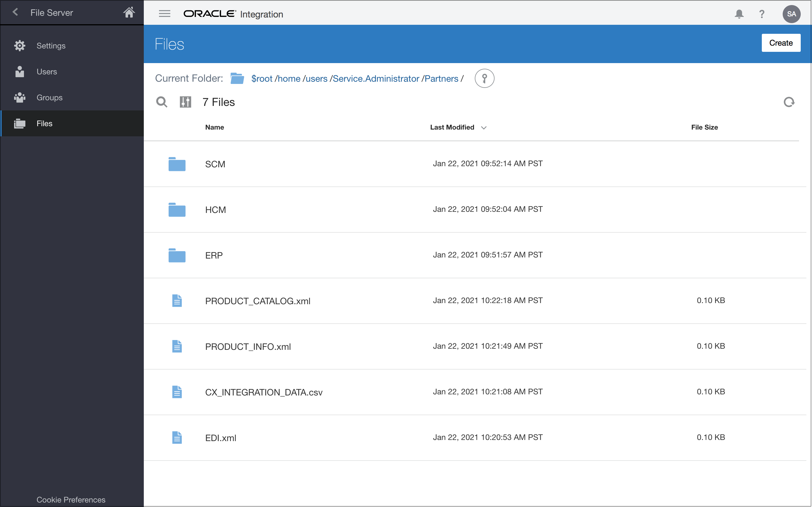
Task: Open the filter options icon
Action: click(x=186, y=102)
